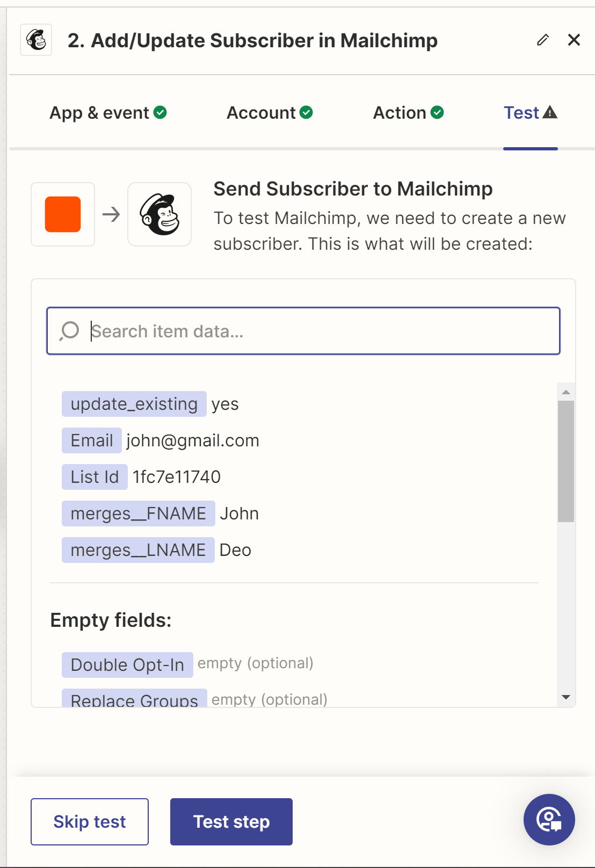Click the pencil rename step icon
The image size is (595, 868).
[x=543, y=40]
